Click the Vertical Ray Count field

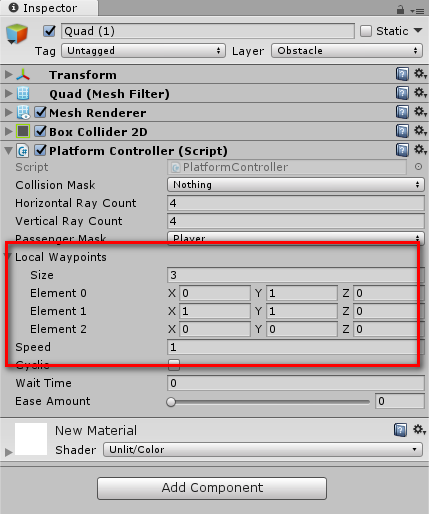(296, 221)
